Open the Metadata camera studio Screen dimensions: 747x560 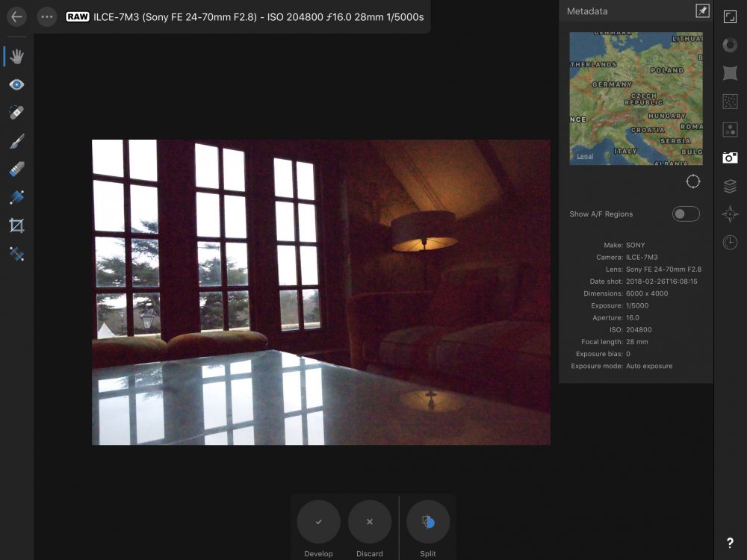730,158
